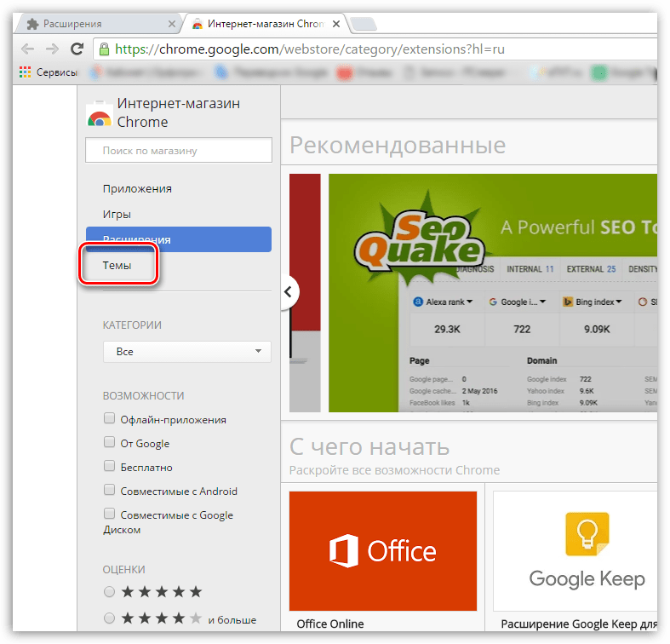Toggle the Бесплатно checkbox
The height and width of the screenshot is (644, 670).
coord(109,466)
